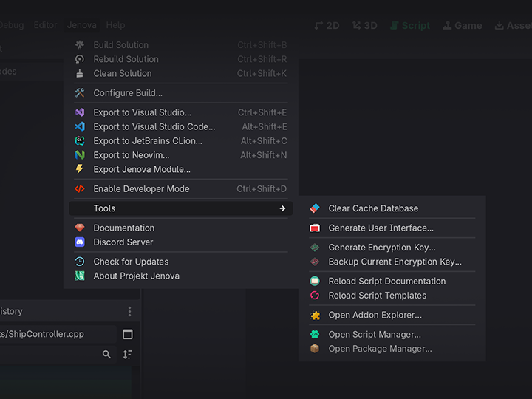Select Enable Developer Mode
This screenshot has height=399, width=532.
[x=181, y=188]
